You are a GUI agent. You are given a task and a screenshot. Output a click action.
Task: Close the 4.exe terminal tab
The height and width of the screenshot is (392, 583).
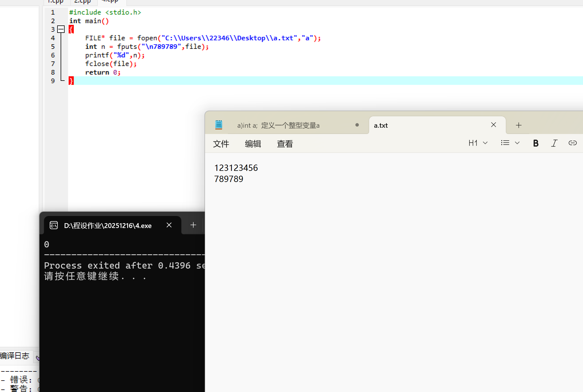[169, 225]
